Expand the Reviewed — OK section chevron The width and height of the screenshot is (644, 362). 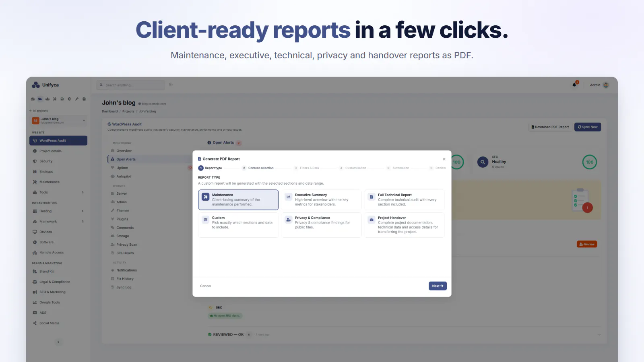599,335
